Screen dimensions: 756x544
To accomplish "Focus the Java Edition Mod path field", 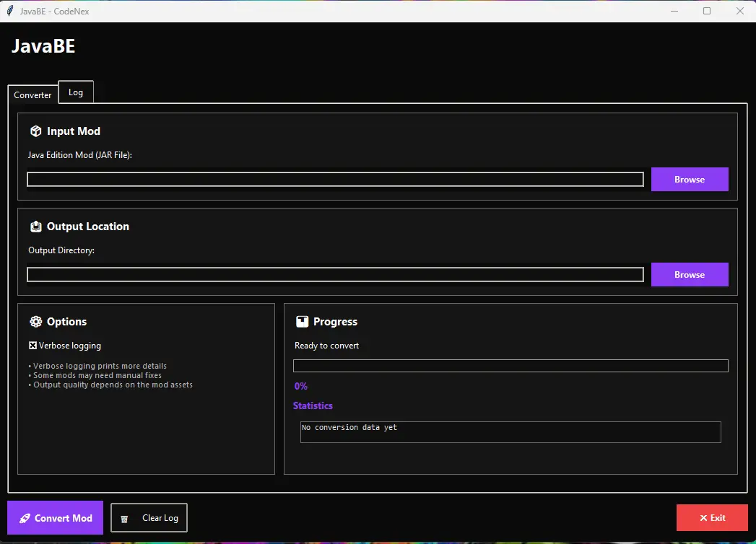I will (x=335, y=180).
